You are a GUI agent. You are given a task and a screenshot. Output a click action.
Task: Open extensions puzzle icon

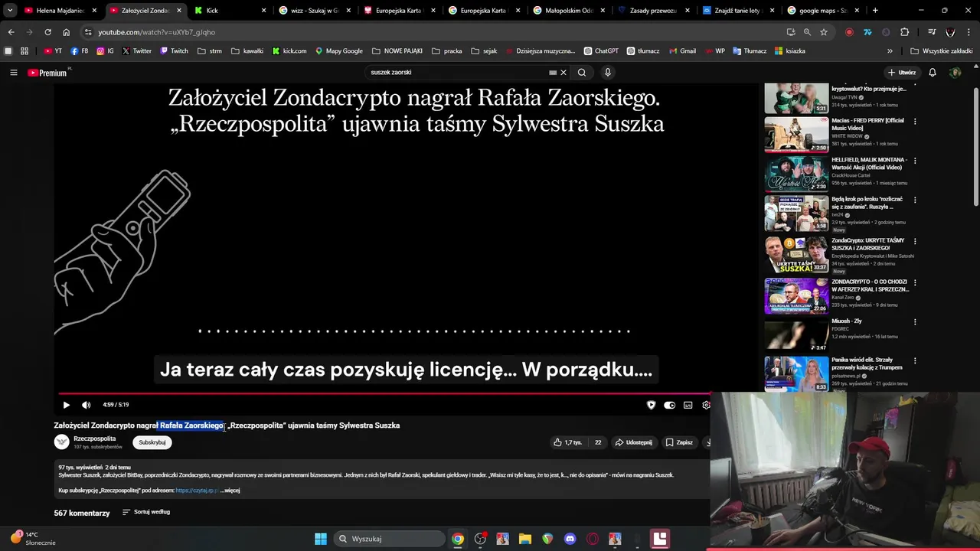(x=905, y=32)
